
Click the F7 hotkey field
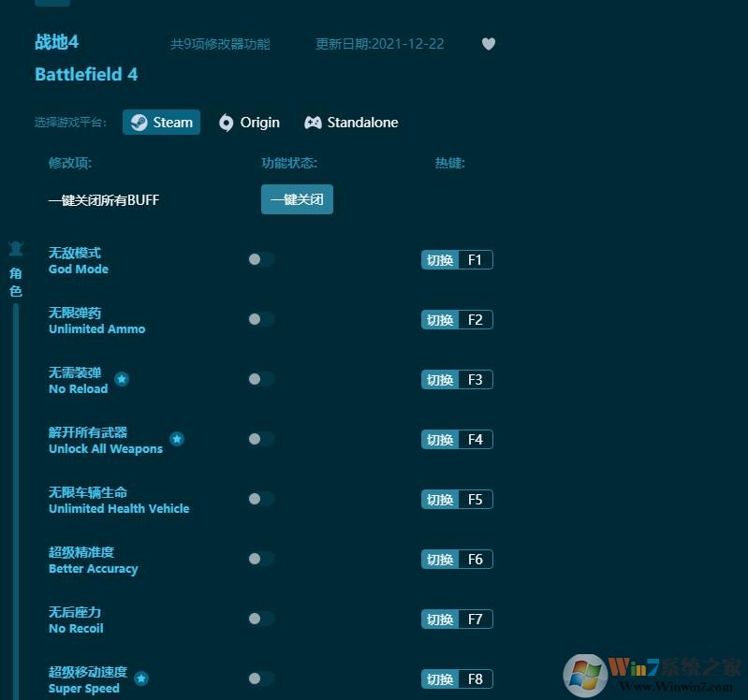point(476,619)
